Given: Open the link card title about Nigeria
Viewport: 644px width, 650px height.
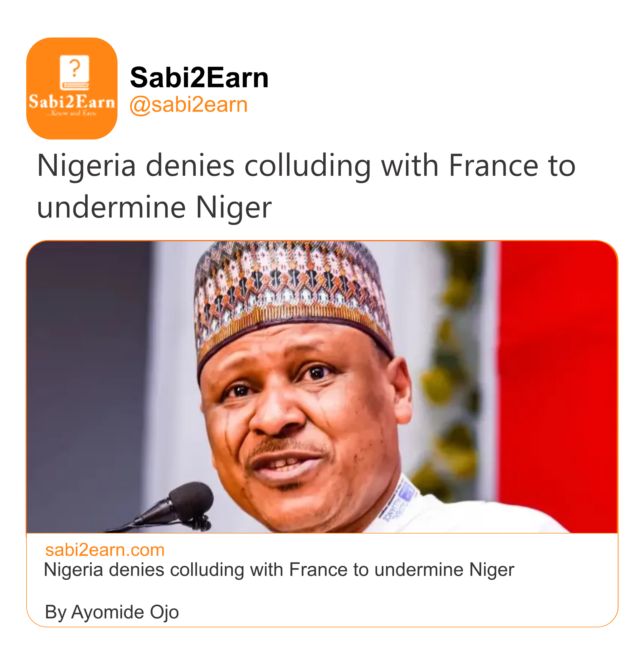Looking at the screenshot, I should pyautogui.click(x=279, y=570).
